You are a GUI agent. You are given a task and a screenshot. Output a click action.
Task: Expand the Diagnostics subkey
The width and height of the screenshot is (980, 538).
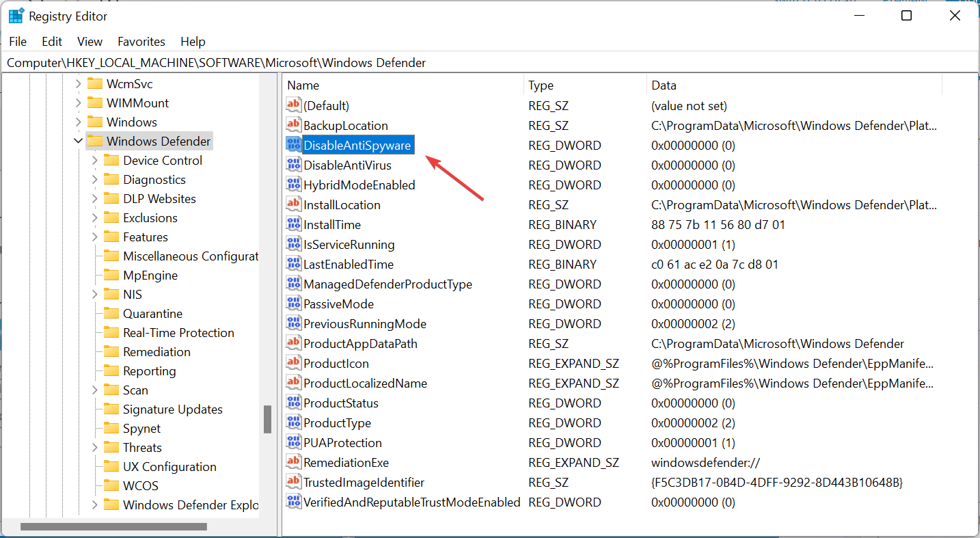[94, 179]
